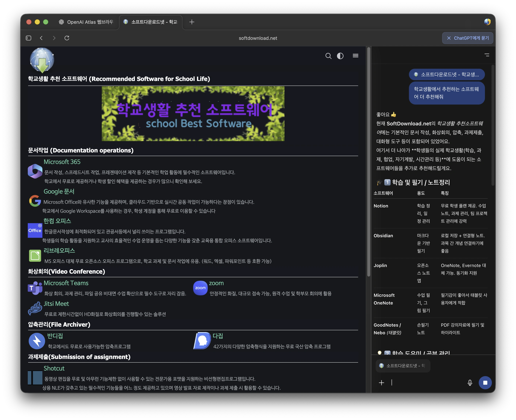The image size is (516, 420).
Task: Open the Jitsi Meet link
Action: click(x=56, y=304)
